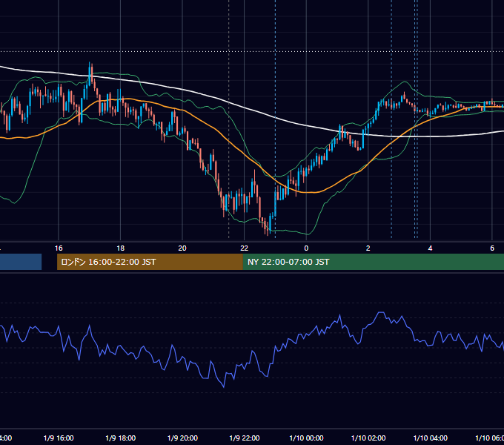This screenshot has width=504, height=445.
Task: Click the "20" hour label on price chart axis
Action: point(182,248)
